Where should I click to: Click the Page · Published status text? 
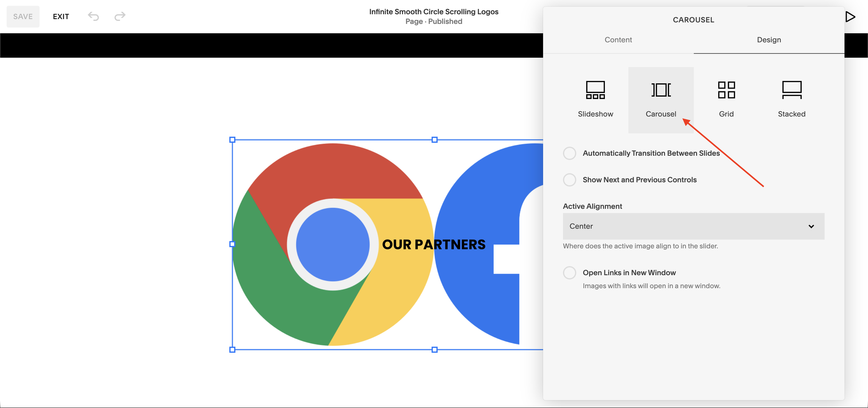point(434,22)
